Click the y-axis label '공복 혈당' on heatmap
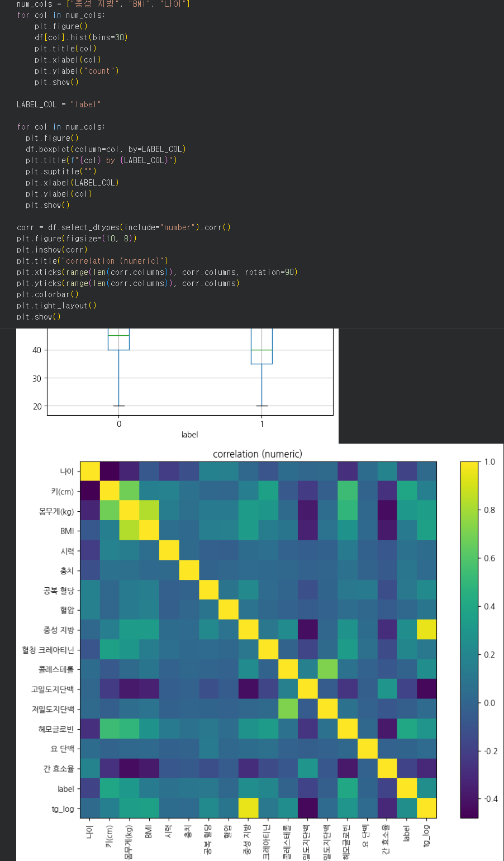Screen dimensions: 504x861 click(59, 591)
